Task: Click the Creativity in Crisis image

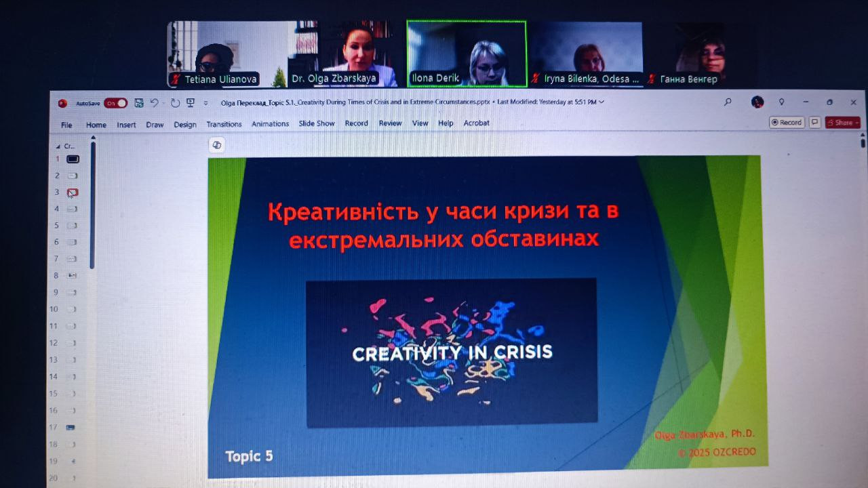Action: click(x=452, y=353)
